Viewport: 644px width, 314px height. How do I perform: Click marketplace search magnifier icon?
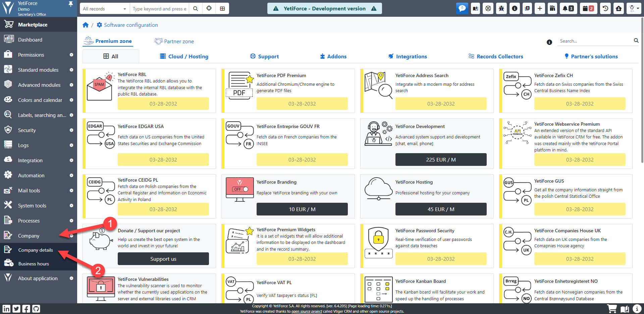tap(636, 41)
